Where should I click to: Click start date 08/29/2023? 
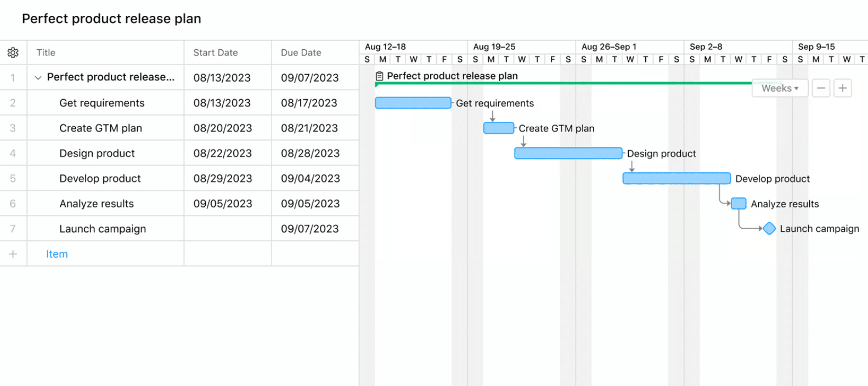pyautogui.click(x=228, y=179)
